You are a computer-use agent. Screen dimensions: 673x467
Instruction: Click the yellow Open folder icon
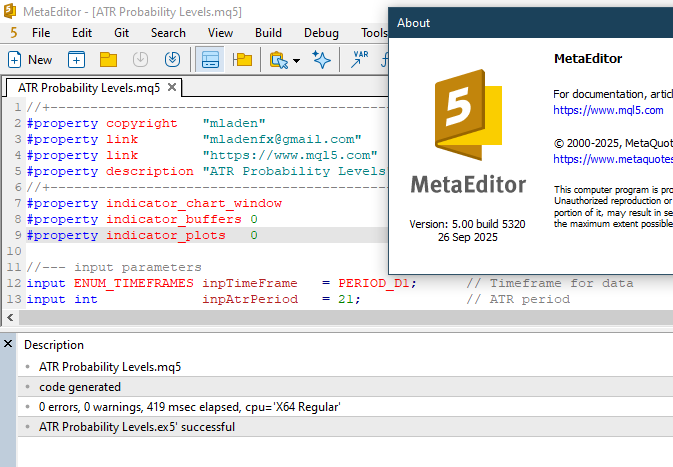108,60
